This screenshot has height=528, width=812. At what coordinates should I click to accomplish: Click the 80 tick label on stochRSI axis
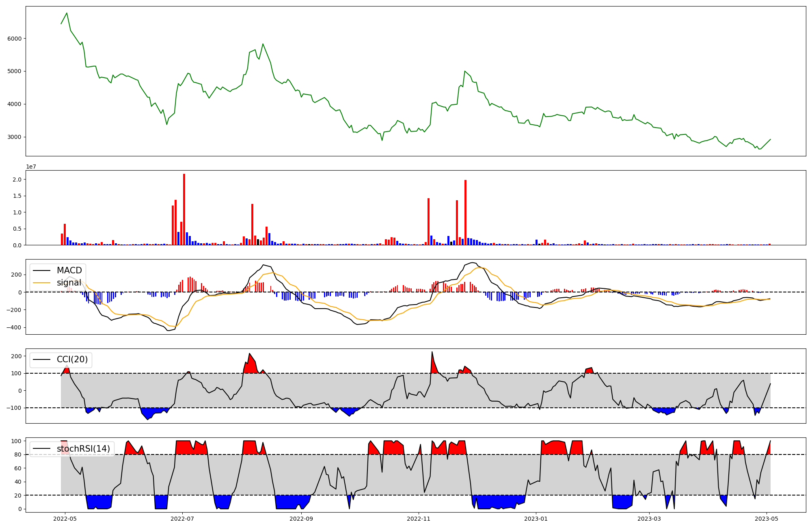19,455
